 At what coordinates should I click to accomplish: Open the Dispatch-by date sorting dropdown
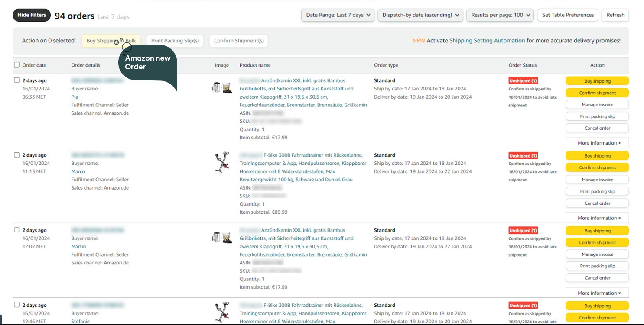click(x=420, y=15)
